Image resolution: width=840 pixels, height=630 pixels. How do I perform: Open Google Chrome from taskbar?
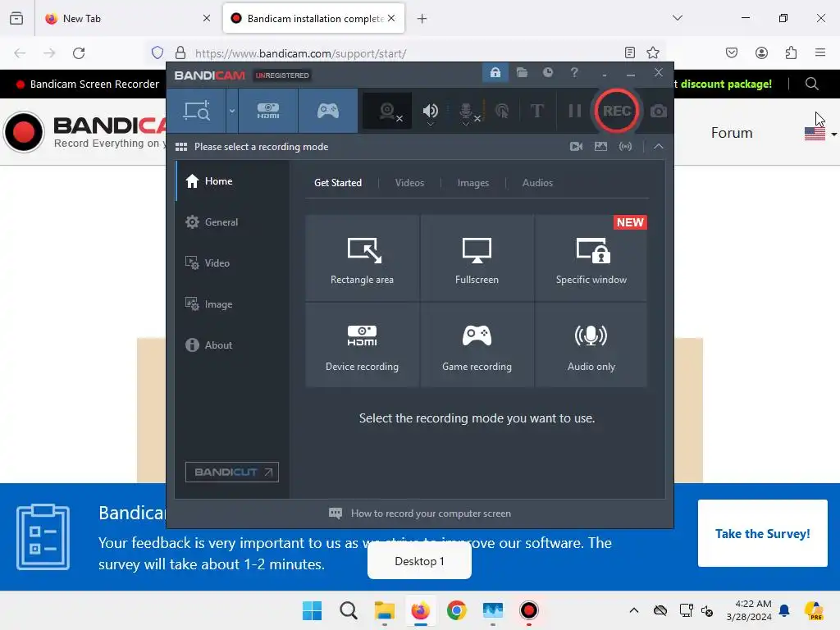coord(456,610)
